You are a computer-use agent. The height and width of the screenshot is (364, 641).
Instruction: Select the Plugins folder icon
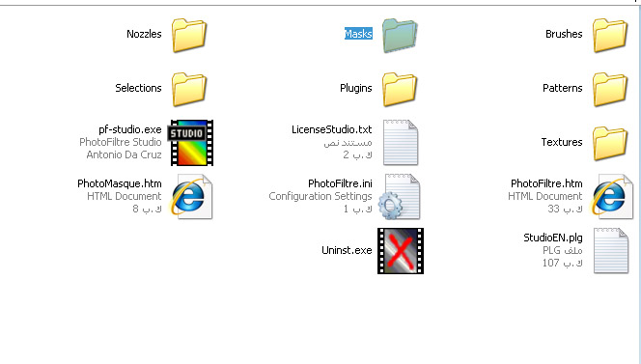coord(400,89)
